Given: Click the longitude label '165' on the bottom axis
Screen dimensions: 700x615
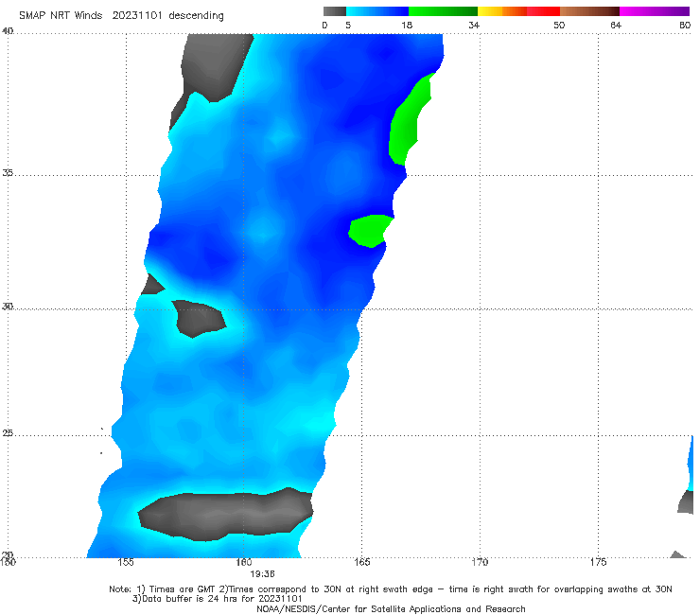Looking at the screenshot, I should click(362, 562).
